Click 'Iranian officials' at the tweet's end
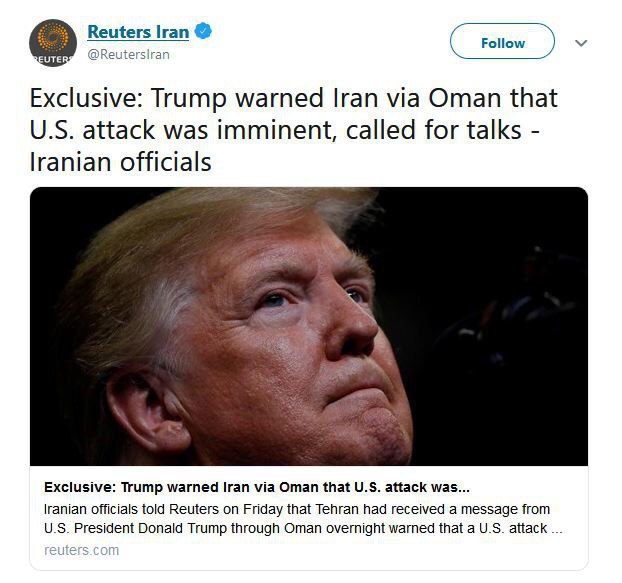Screen dimensions: 622x583 (x=121, y=162)
